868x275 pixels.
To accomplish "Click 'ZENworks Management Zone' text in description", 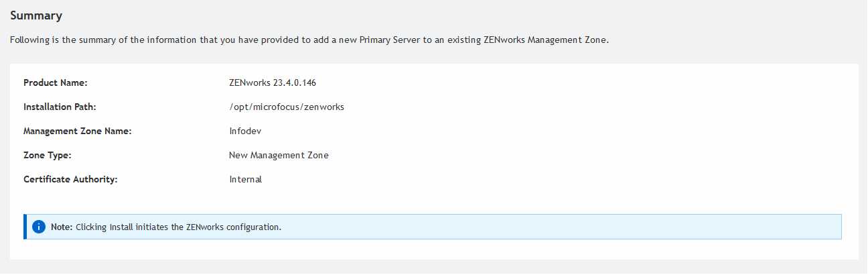I will 544,40.
